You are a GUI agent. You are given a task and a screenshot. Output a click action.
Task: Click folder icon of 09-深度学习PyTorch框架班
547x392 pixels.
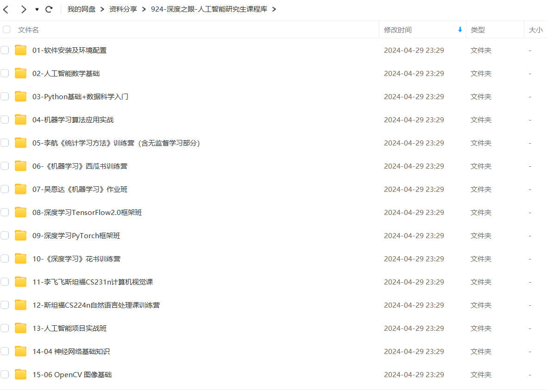[x=20, y=235]
